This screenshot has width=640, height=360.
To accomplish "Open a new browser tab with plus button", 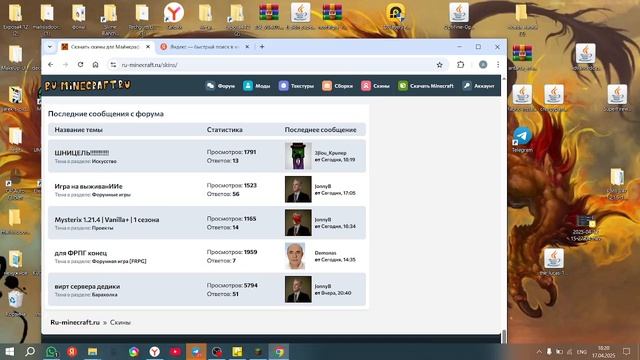I will pos(262,47).
